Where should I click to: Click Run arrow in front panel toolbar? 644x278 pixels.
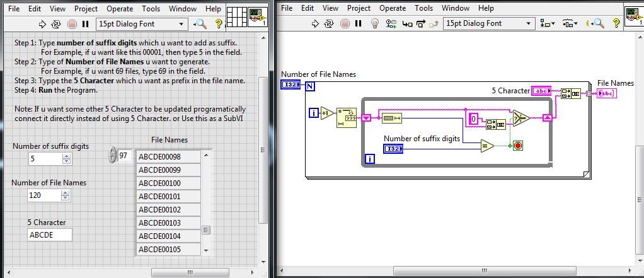pos(43,23)
